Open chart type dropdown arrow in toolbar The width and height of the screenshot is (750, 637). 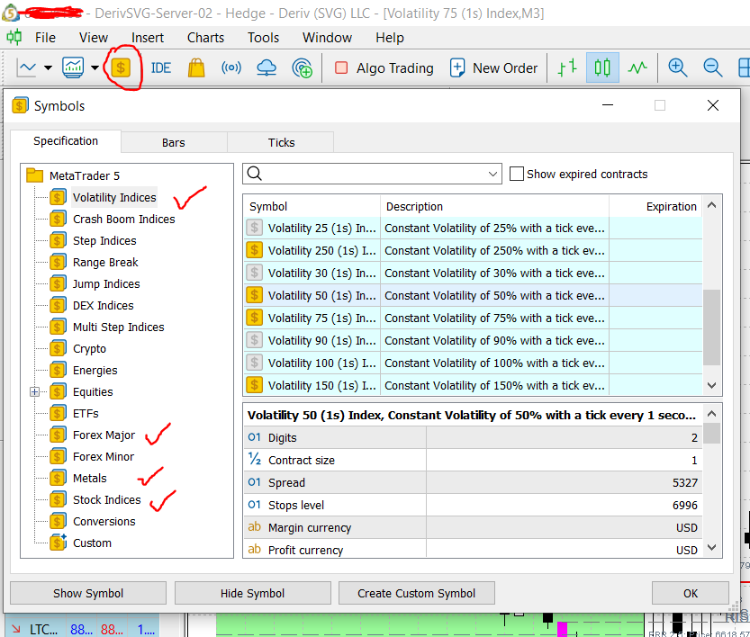pos(47,68)
